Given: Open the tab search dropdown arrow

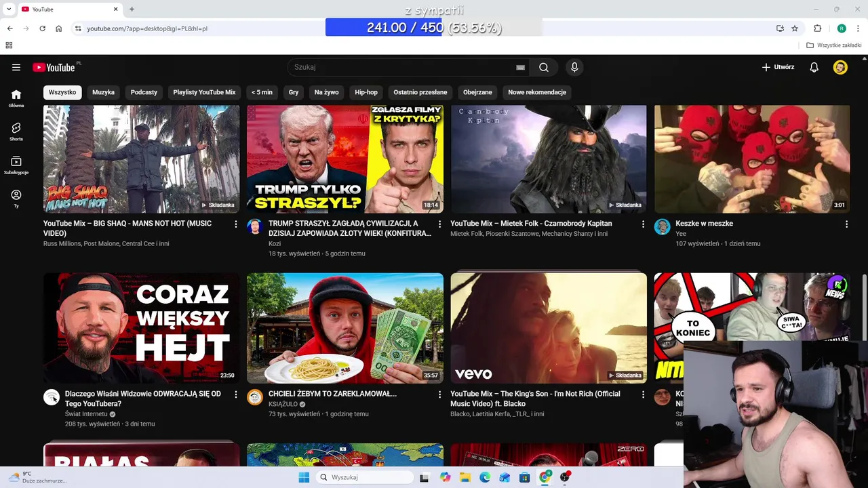Looking at the screenshot, I should click(x=9, y=9).
